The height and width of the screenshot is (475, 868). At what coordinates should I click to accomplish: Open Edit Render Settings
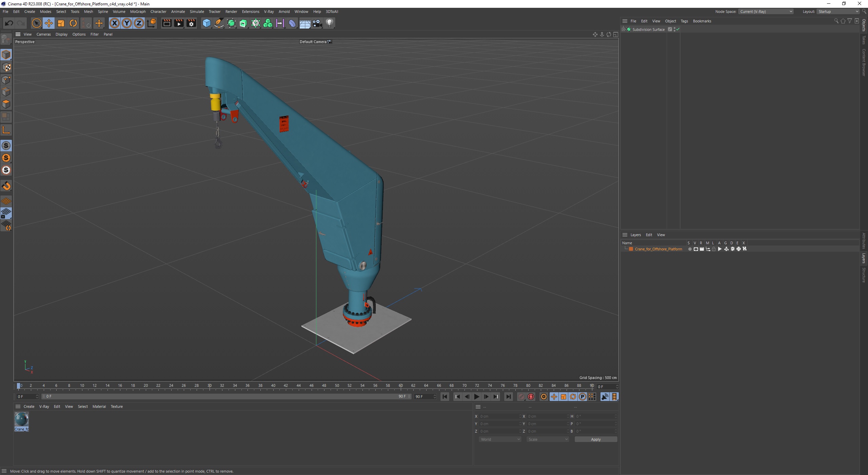(x=191, y=23)
